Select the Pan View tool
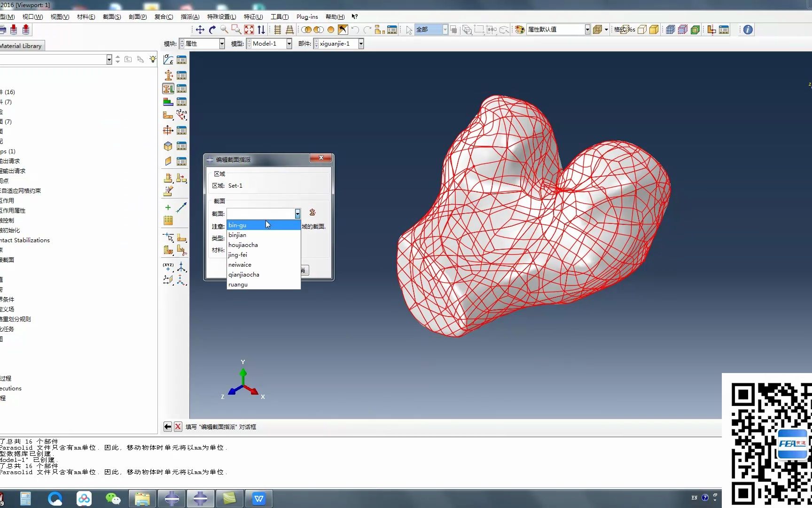 200,30
